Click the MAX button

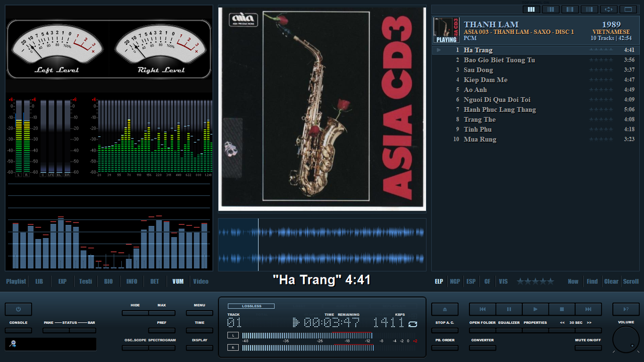(x=162, y=313)
